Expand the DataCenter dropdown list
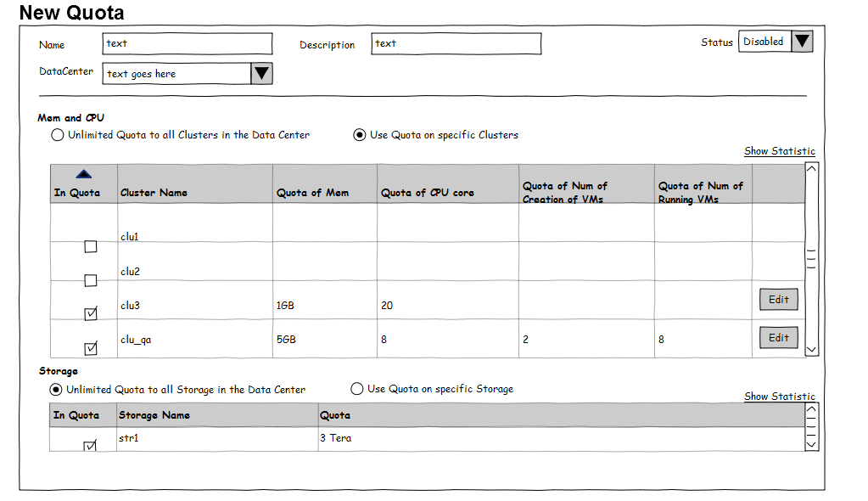Screen dimensions: 868x501 261,74
